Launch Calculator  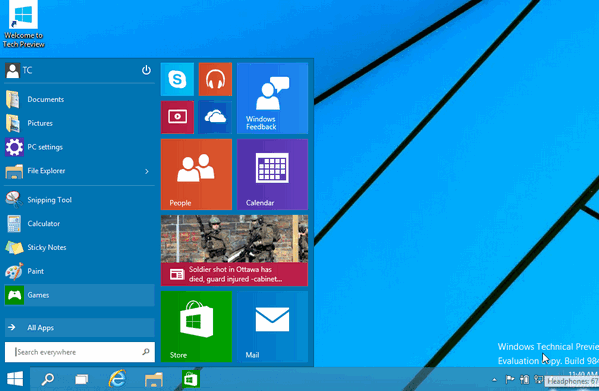pyautogui.click(x=79, y=224)
